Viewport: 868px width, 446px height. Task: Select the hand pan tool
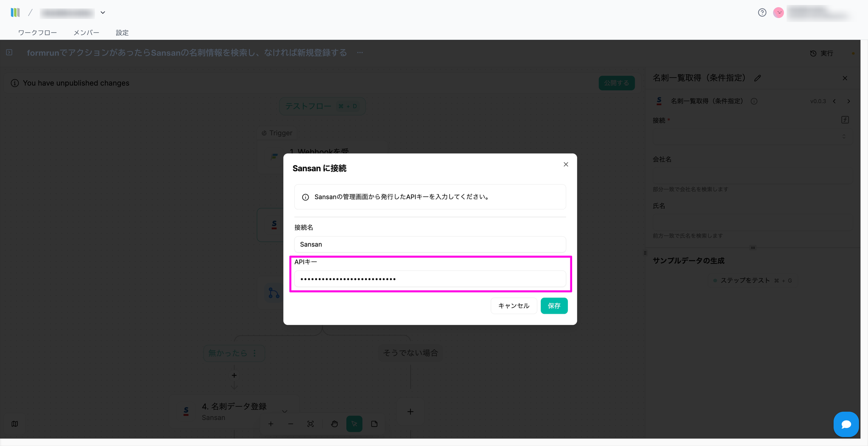pos(334,424)
